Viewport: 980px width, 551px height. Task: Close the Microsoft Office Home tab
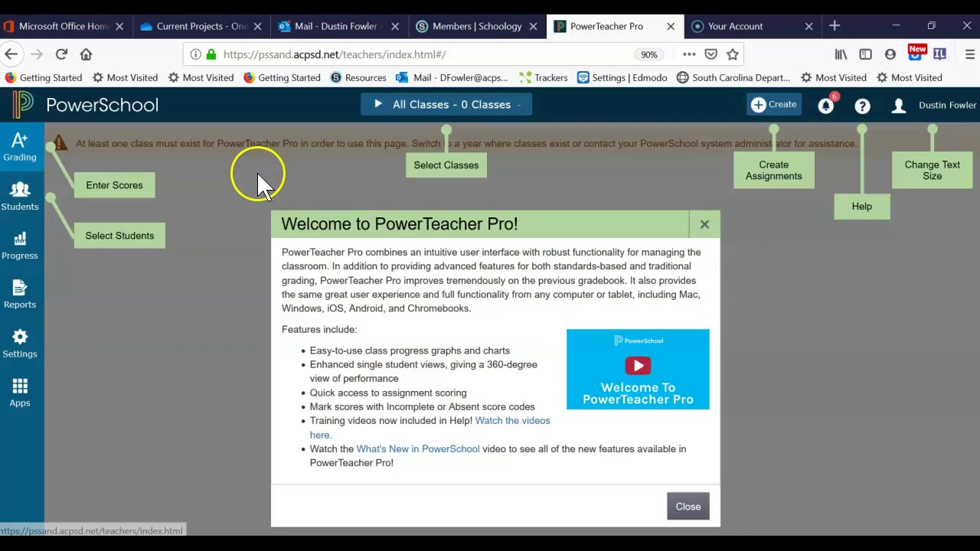click(119, 26)
